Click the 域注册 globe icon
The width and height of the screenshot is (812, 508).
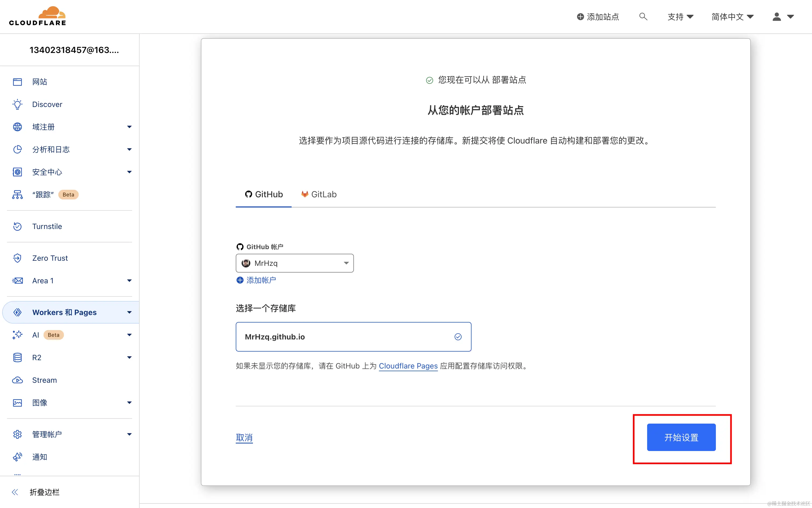[x=17, y=127]
